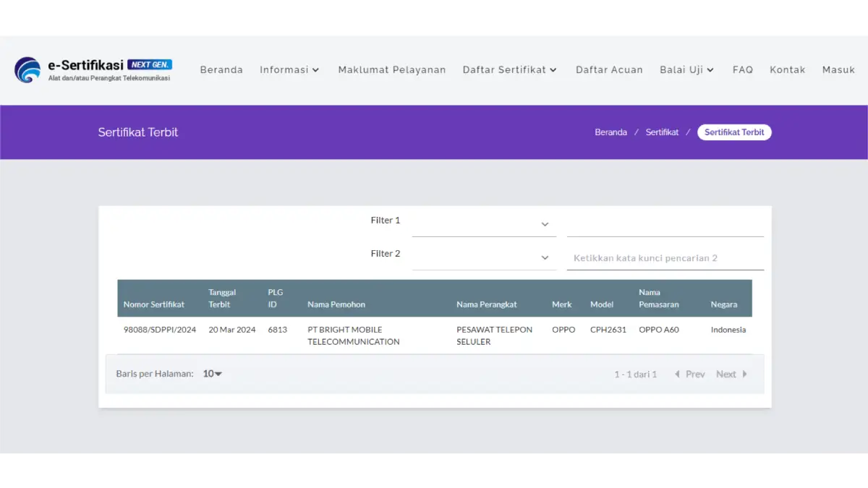The height and width of the screenshot is (488, 868).
Task: Click the Next page arrow
Action: [731, 374]
